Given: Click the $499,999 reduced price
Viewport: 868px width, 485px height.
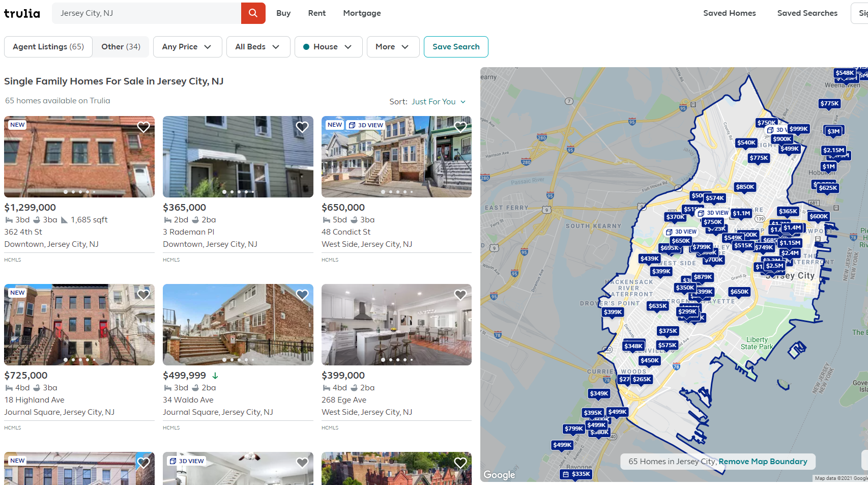Looking at the screenshot, I should tap(184, 376).
